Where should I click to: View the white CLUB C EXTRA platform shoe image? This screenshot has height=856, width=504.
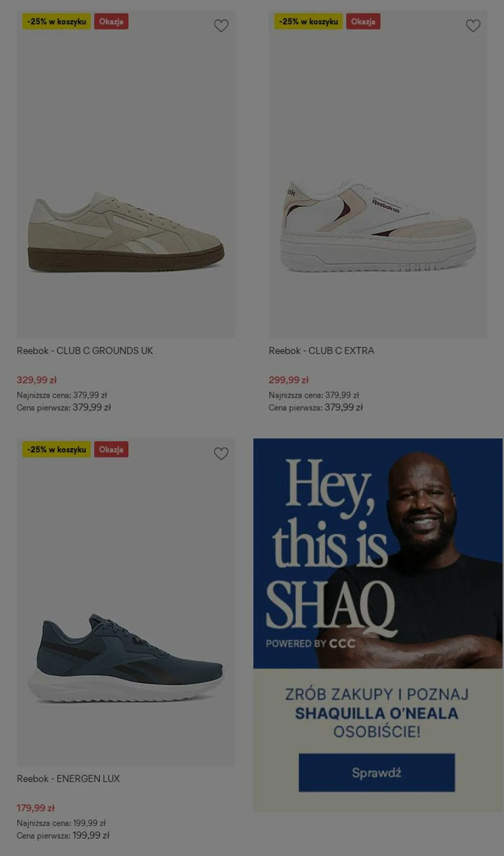tap(378, 226)
